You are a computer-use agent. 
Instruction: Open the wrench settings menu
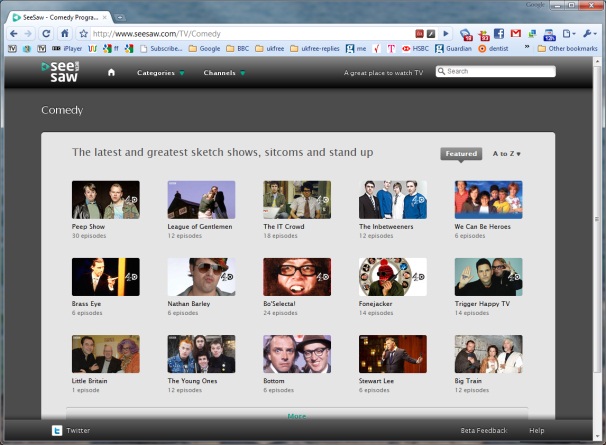pyautogui.click(x=589, y=34)
